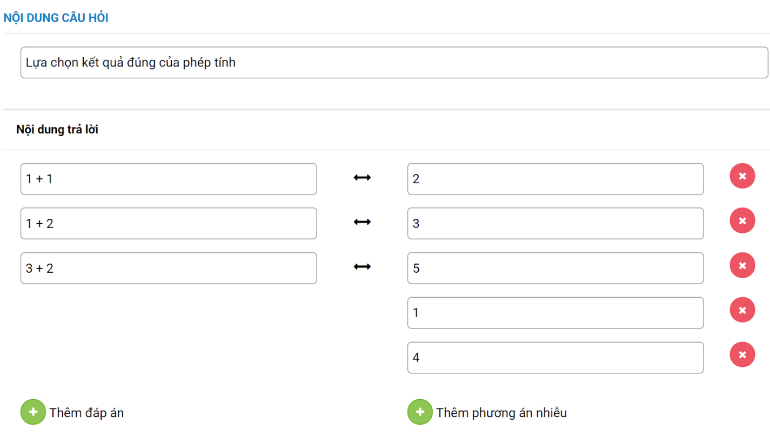Edit the distractor field showing 4
770x443 pixels.
555,357
